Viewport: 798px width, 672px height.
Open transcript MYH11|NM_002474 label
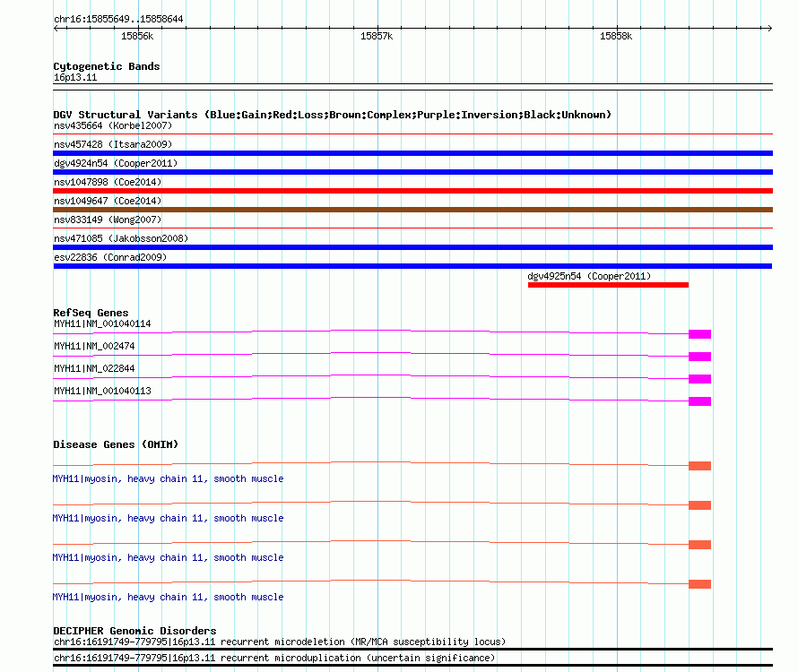[x=94, y=347]
